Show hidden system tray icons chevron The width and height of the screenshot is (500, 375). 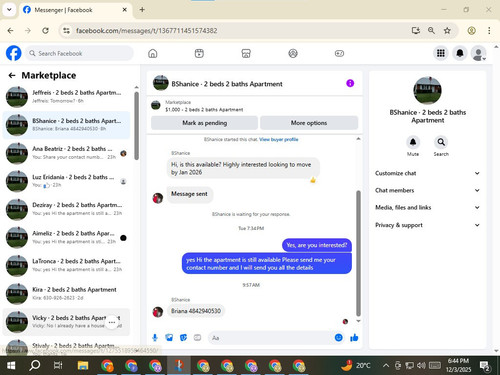click(386, 366)
